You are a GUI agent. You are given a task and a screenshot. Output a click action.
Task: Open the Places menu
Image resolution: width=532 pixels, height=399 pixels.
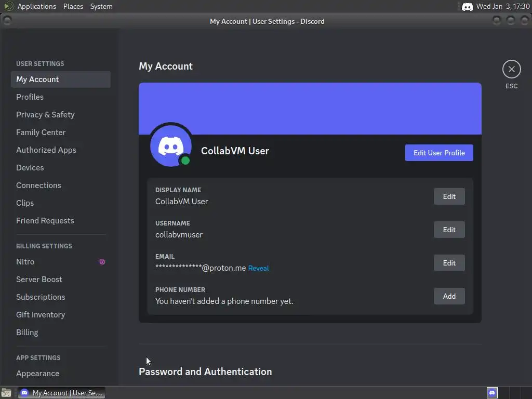tap(73, 6)
